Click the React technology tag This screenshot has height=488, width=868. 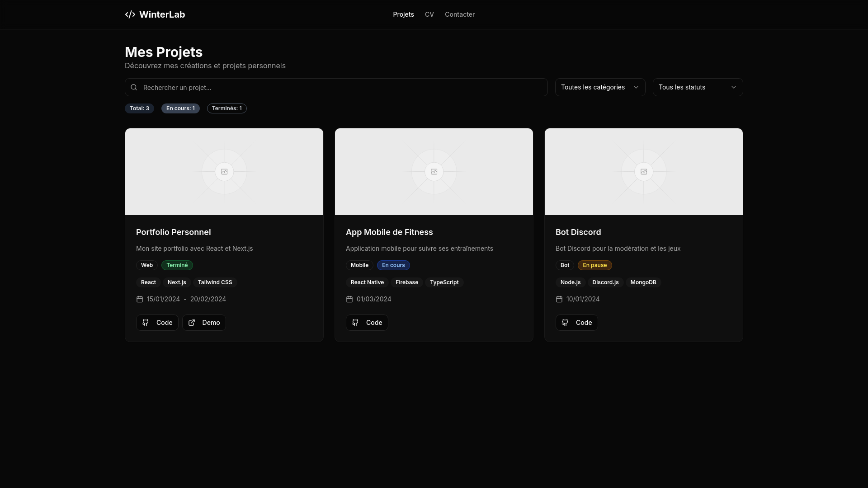148,282
